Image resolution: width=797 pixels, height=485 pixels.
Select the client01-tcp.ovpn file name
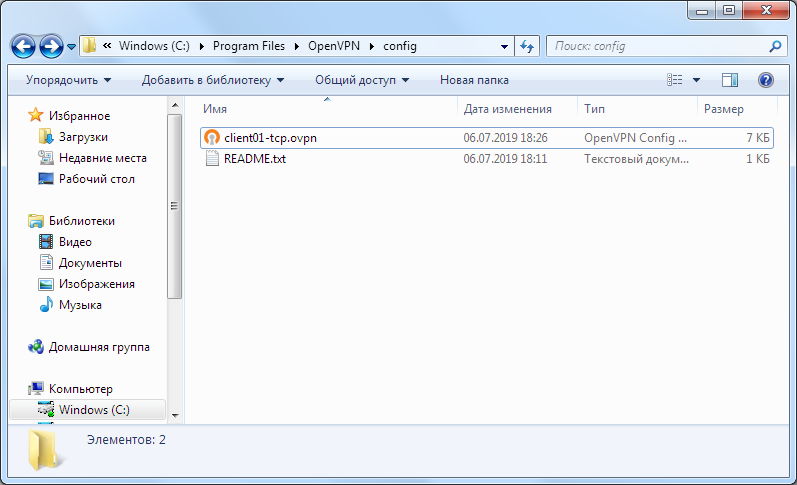[x=270, y=138]
